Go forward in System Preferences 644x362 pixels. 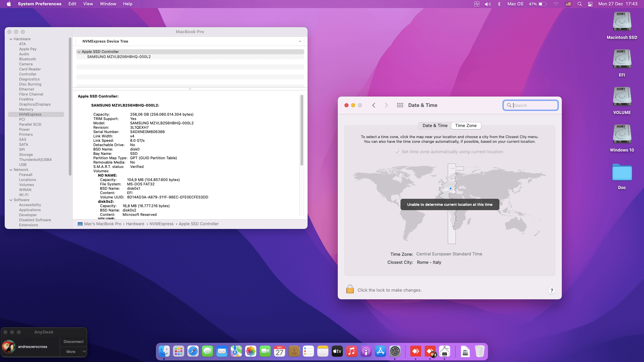(386, 105)
